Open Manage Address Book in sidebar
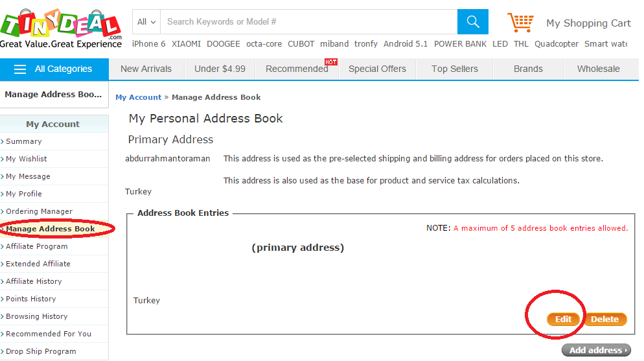 coord(50,229)
